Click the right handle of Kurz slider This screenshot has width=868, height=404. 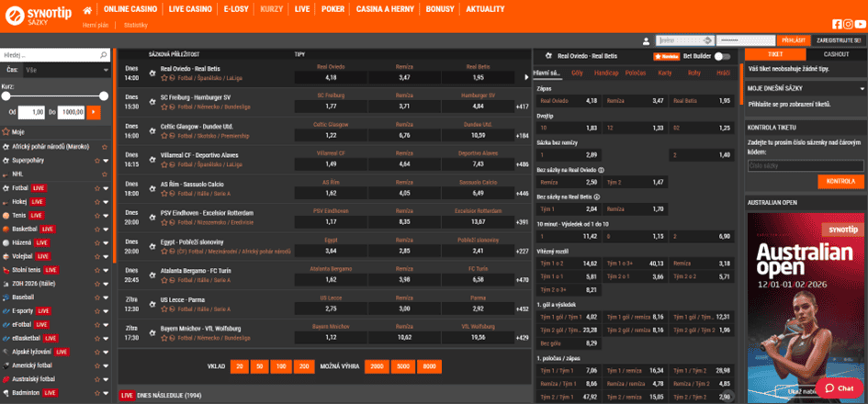pyautogui.click(x=104, y=95)
